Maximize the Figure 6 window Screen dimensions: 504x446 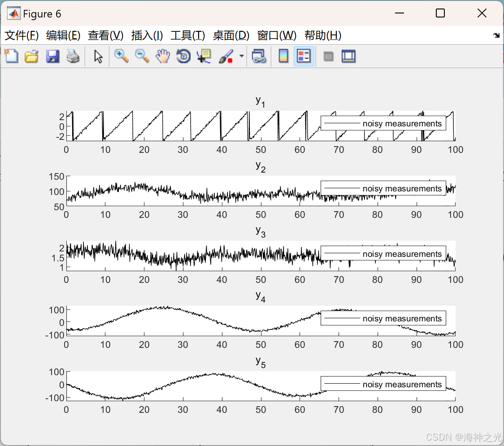[x=440, y=13]
